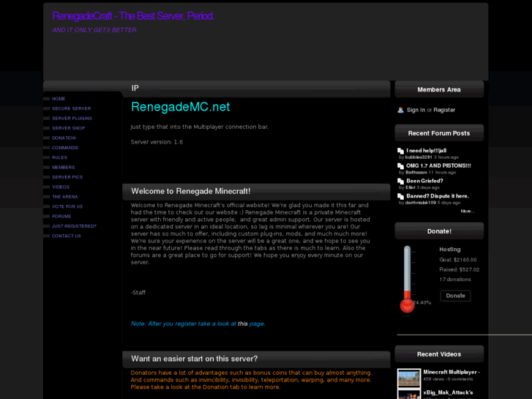Open Vote For Us link
Viewport: 532px width, 399px height.
pos(67,206)
